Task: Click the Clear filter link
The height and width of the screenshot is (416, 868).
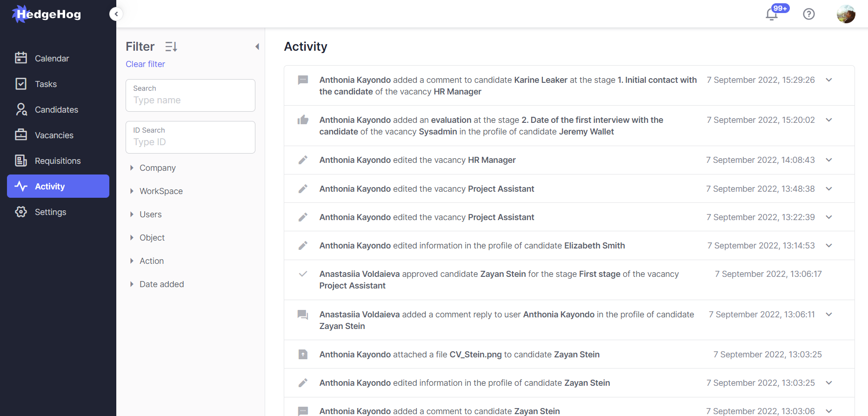Action: click(x=145, y=64)
